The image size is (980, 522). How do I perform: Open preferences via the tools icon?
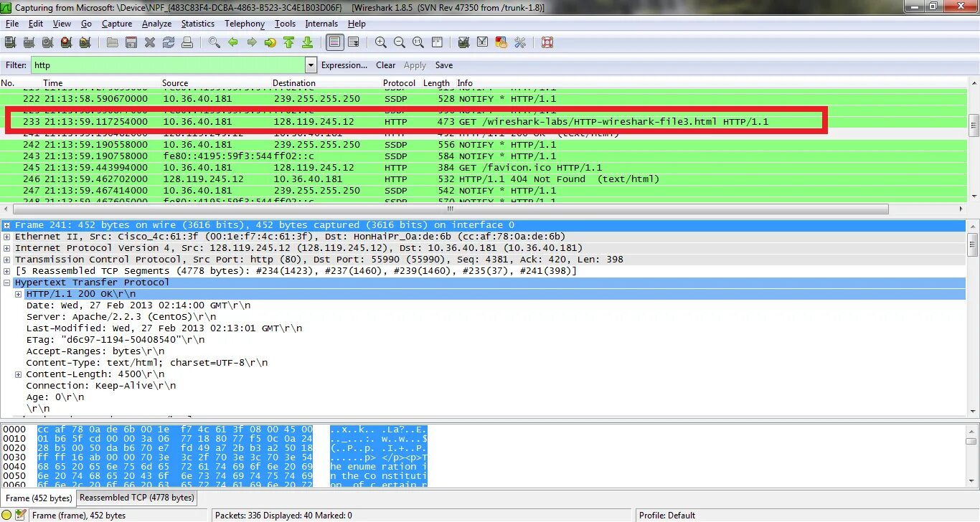[520, 42]
